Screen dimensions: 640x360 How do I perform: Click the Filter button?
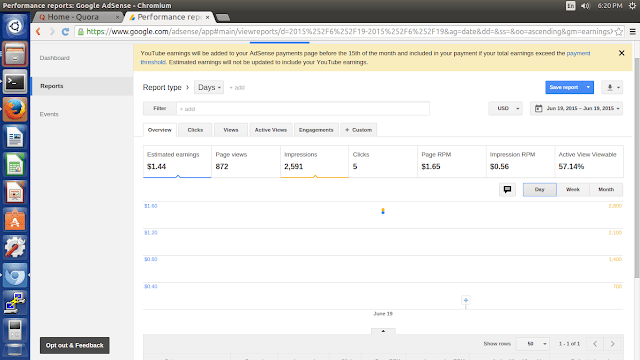tap(160, 108)
